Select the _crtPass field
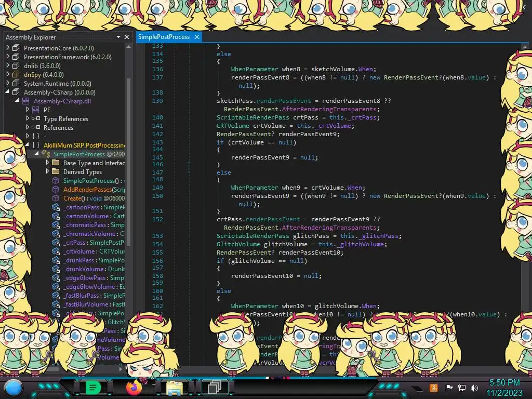532x399 pixels. coord(94,243)
